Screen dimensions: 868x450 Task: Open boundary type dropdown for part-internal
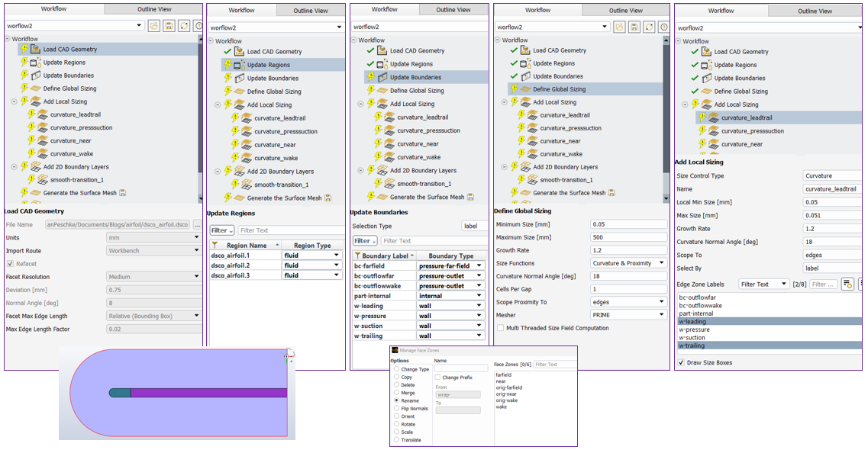450,296
